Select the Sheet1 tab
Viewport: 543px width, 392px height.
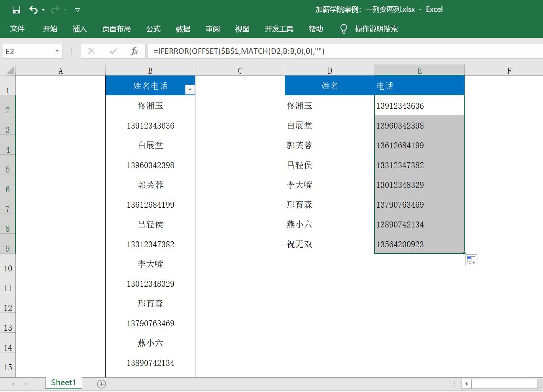pyautogui.click(x=63, y=383)
